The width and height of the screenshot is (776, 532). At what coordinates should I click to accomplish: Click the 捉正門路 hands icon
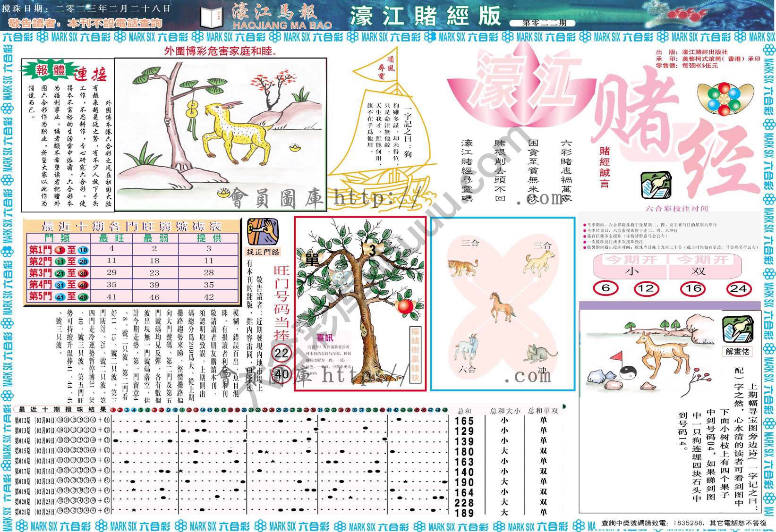(263, 231)
